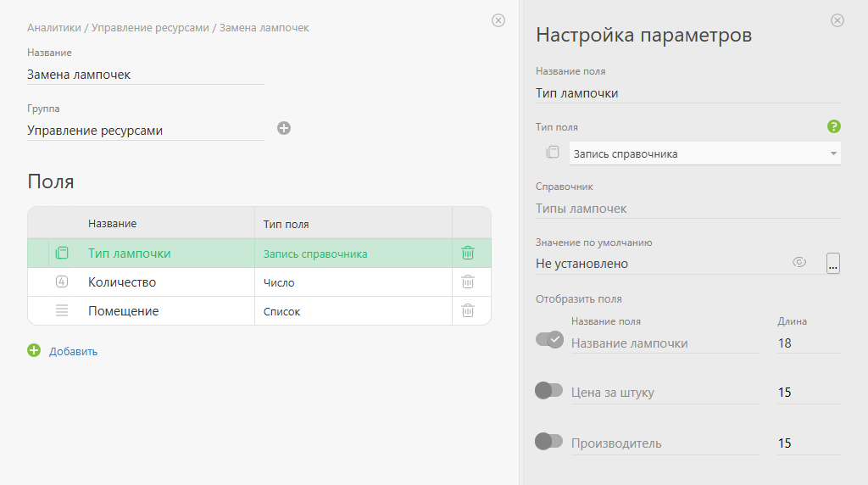Viewport: 868px width, 485px height.
Task: Close the Настройка параметров panel
Action: (837, 20)
